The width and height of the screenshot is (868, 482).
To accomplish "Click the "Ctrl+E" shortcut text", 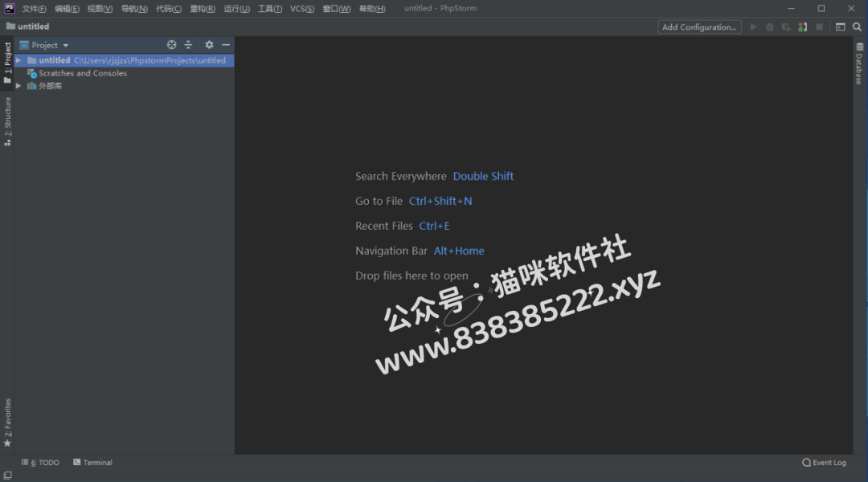I will tap(435, 226).
